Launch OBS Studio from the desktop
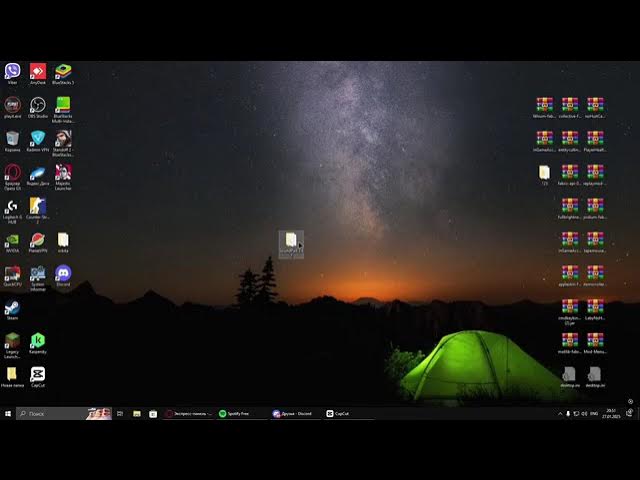The height and width of the screenshot is (480, 640). pyautogui.click(x=38, y=107)
